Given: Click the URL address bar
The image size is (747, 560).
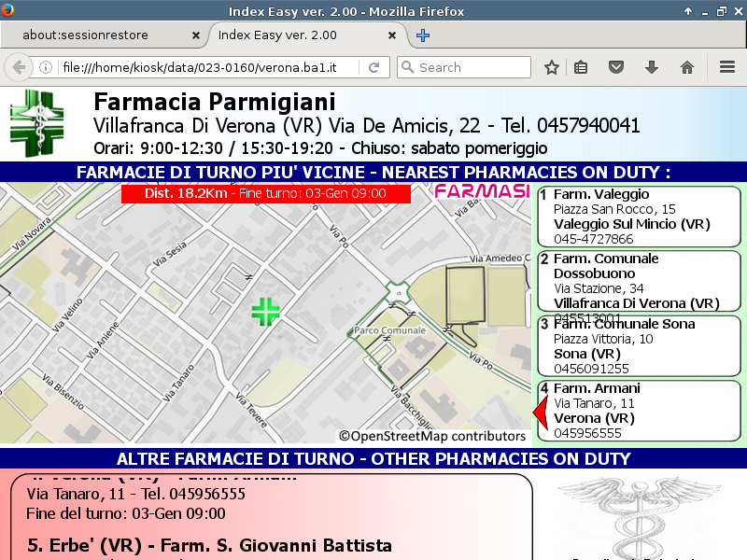Looking at the screenshot, I should [x=205, y=67].
